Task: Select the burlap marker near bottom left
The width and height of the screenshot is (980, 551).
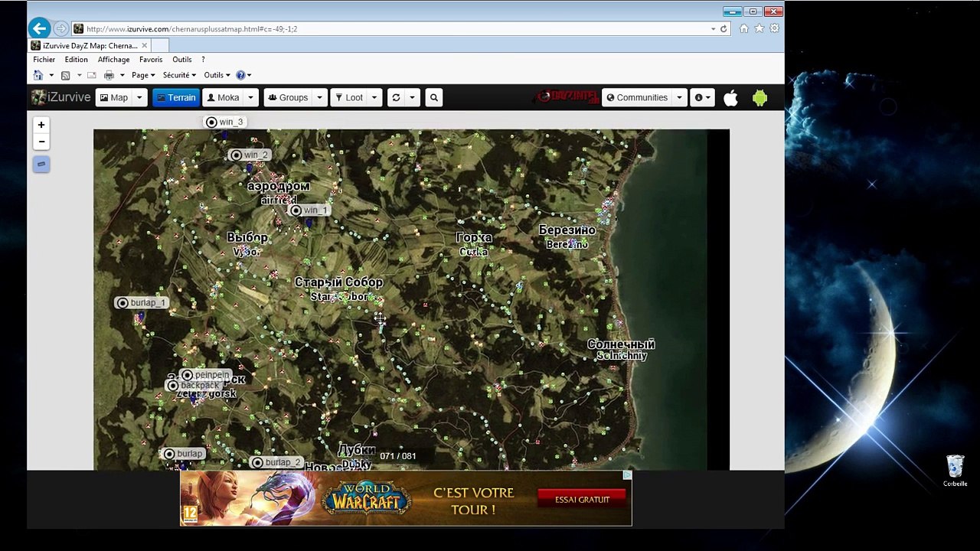Action: coord(184,454)
